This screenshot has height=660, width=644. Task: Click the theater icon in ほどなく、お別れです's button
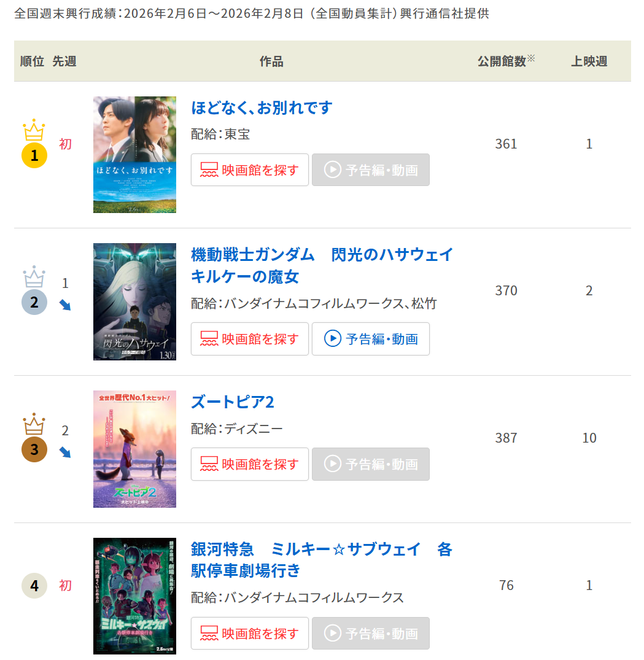pyautogui.click(x=210, y=170)
